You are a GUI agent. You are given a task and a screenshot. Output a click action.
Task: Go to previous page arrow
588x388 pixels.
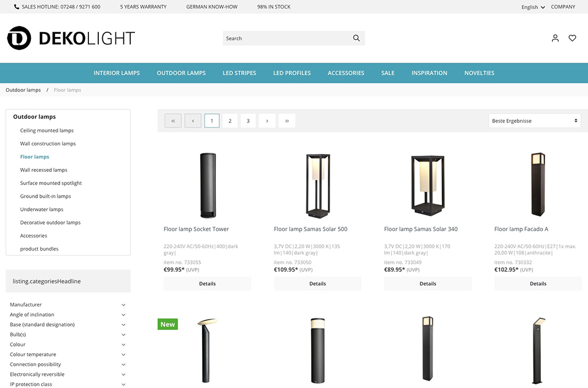coord(193,121)
